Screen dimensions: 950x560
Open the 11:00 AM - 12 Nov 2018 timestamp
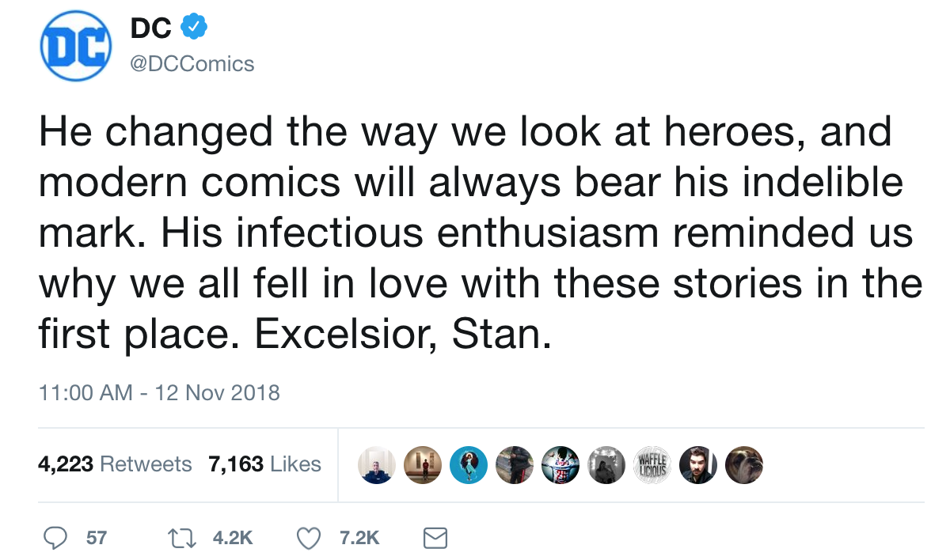click(x=159, y=392)
